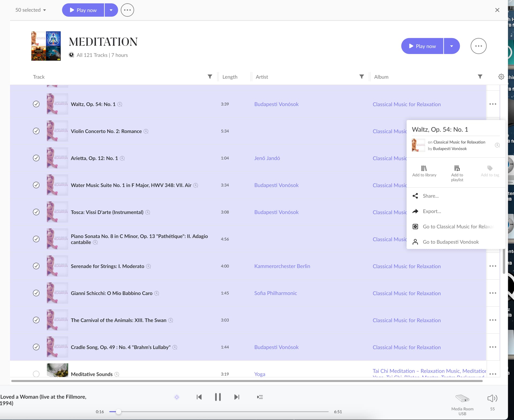Click the volume speaker icon
The width and height of the screenshot is (514, 420).
tap(492, 398)
